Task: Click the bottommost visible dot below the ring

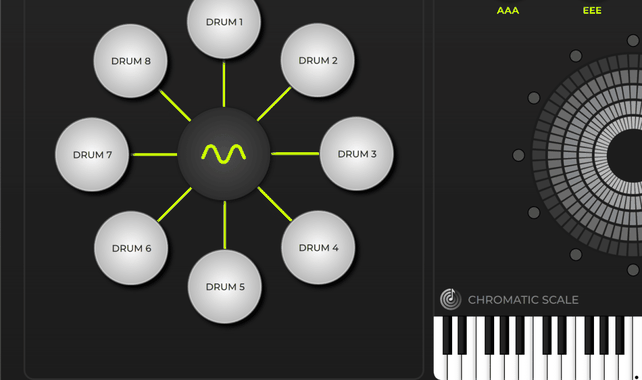Action: pyautogui.click(x=633, y=270)
